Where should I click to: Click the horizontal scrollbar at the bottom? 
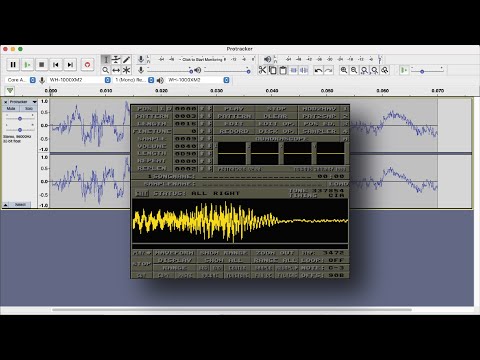point(232,310)
